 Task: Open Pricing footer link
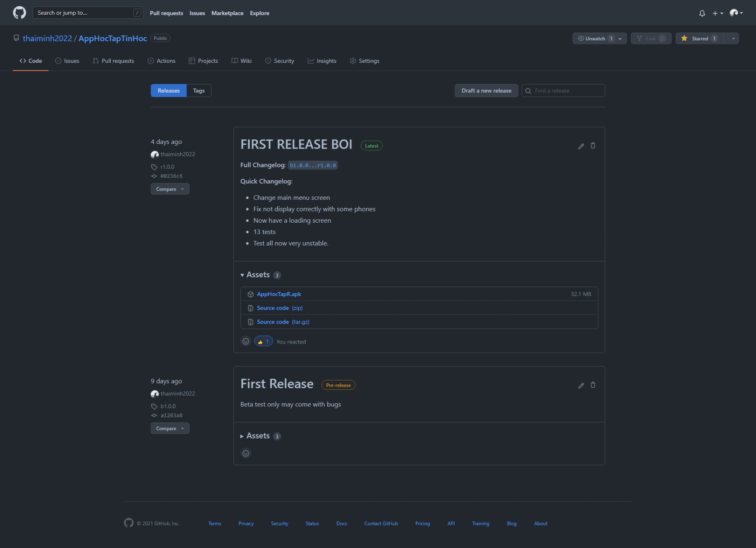(423, 523)
